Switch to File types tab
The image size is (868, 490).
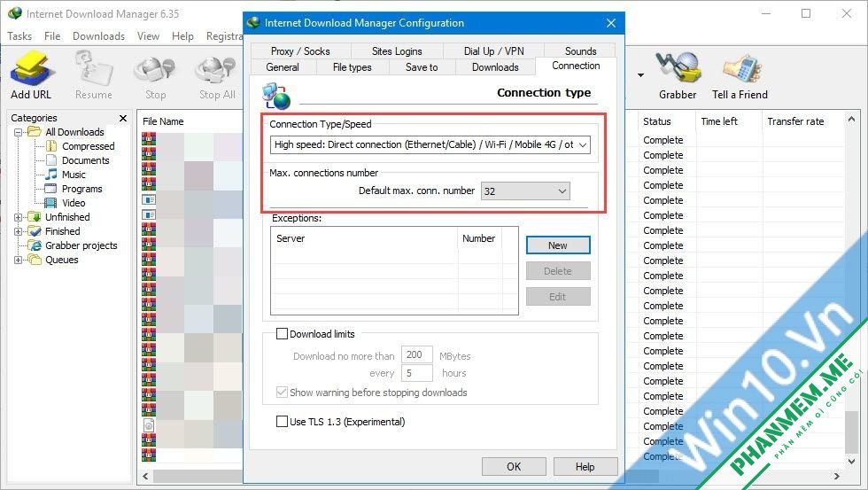tap(353, 67)
